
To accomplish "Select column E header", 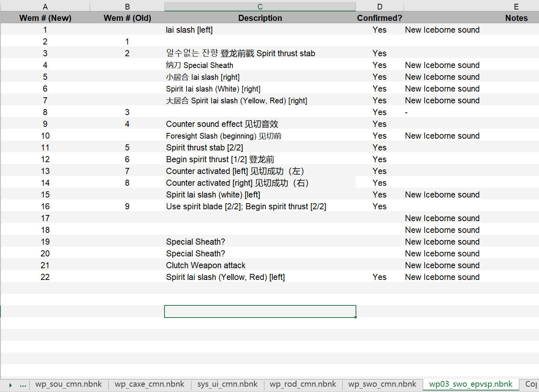I will click(x=516, y=6).
